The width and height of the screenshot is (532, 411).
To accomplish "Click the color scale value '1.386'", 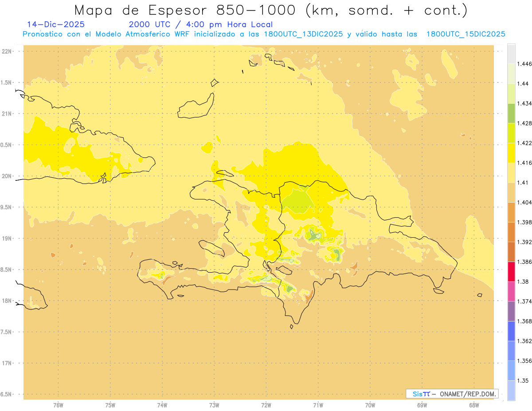I will [x=525, y=262].
